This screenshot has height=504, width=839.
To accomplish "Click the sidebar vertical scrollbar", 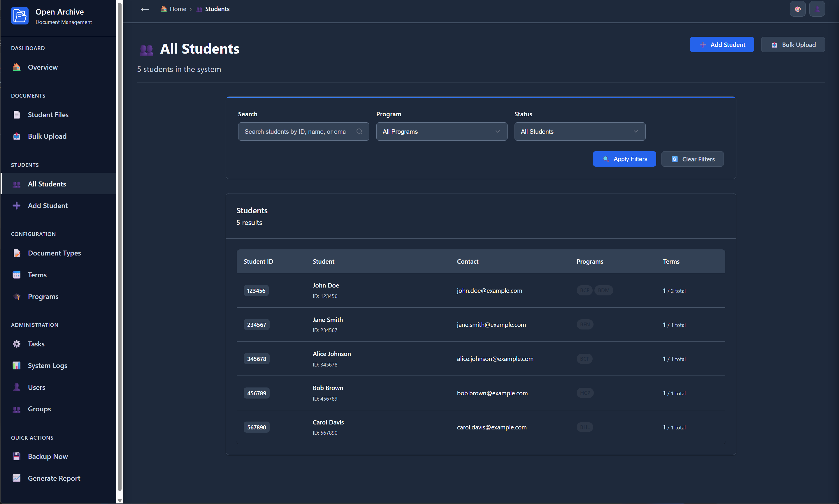I will tap(119, 246).
